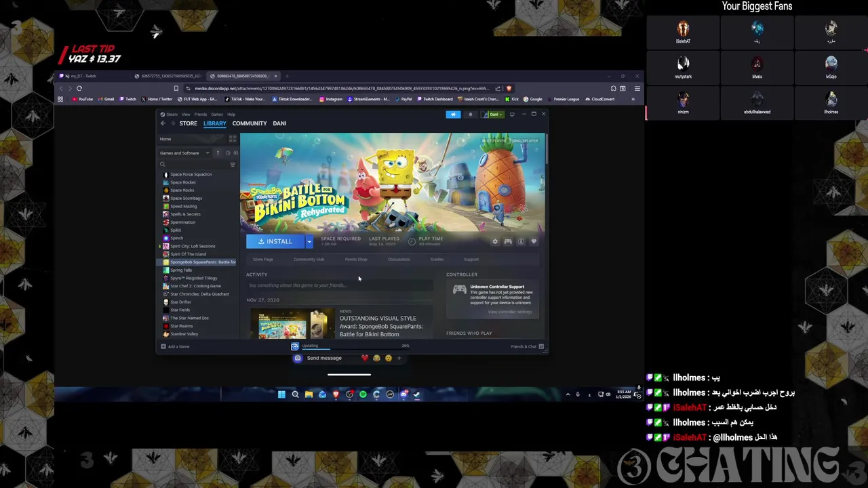The width and height of the screenshot is (868, 488).
Task: Select Spirit Of The Island
Action: tap(188, 254)
